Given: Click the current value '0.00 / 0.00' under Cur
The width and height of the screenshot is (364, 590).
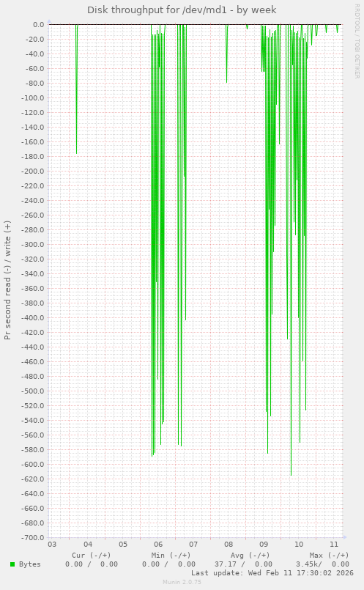Looking at the screenshot, I should point(92,564).
